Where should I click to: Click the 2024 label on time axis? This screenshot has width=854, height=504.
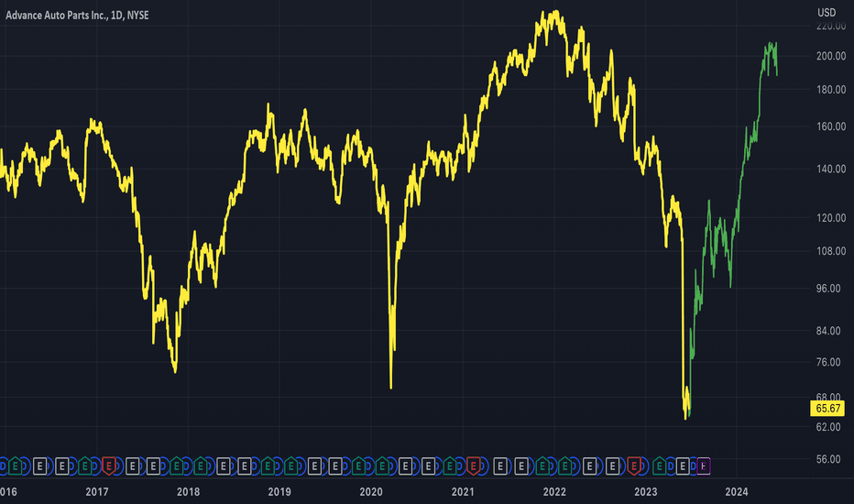pyautogui.click(x=737, y=492)
